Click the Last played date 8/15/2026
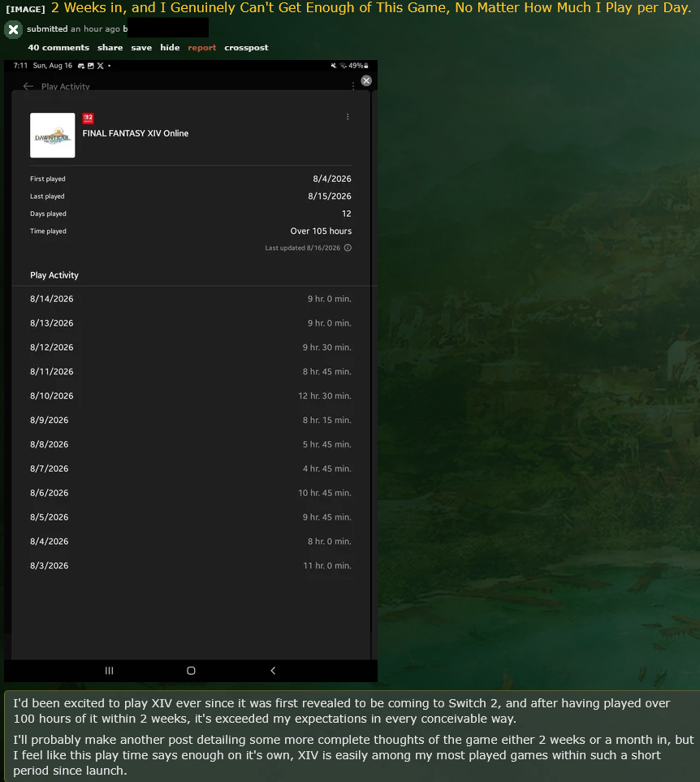The width and height of the screenshot is (700, 782). 330,196
